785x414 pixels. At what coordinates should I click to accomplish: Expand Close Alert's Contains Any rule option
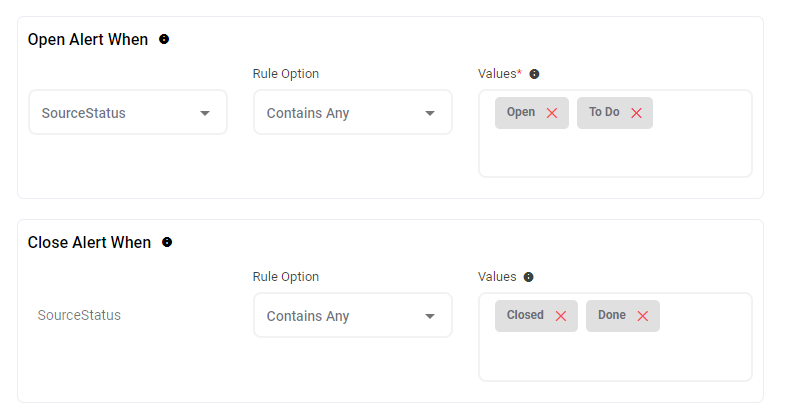[x=352, y=316]
